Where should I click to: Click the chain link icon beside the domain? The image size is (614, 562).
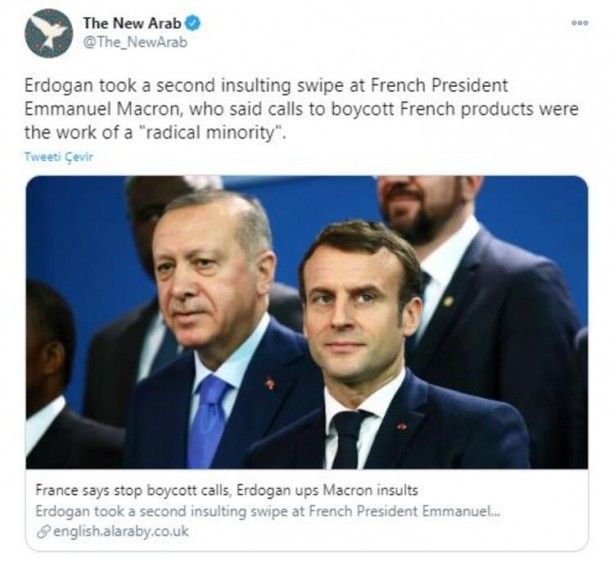tap(43, 532)
